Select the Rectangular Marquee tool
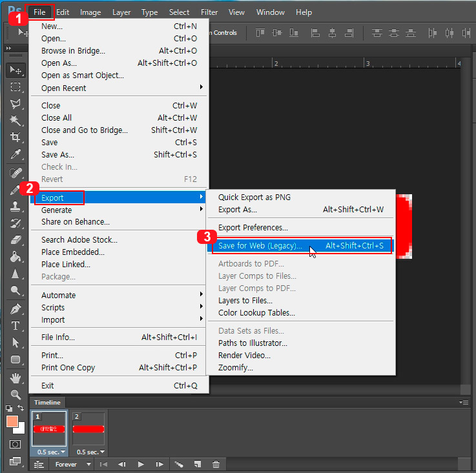The height and width of the screenshot is (473, 476). pos(16,86)
